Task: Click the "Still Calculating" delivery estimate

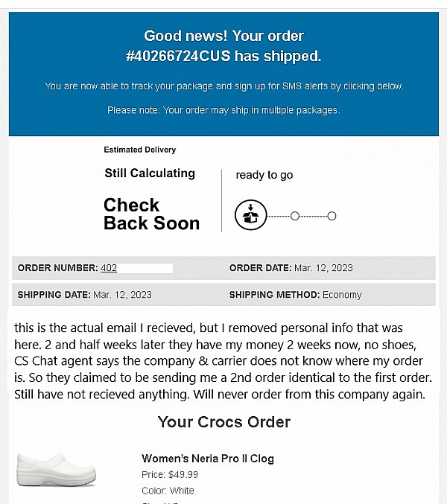Action: tap(150, 173)
